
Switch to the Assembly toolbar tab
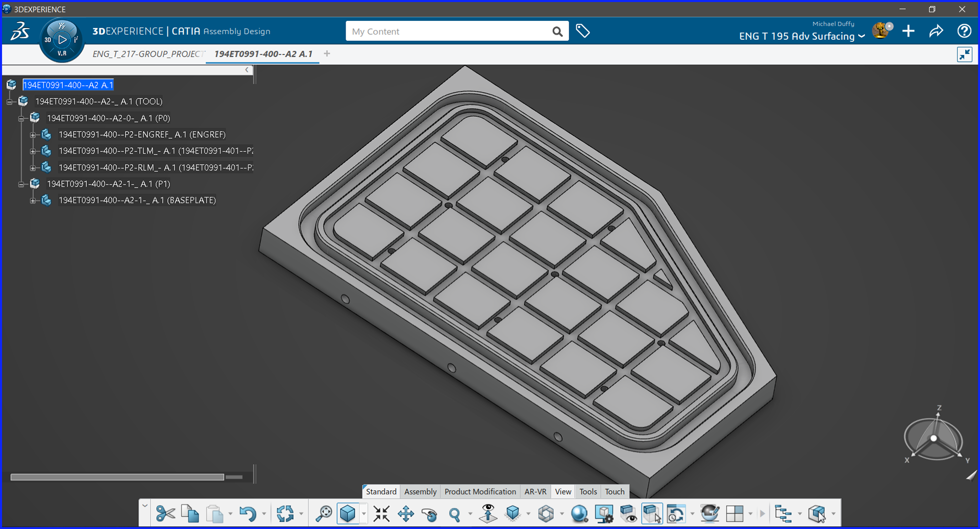point(420,492)
